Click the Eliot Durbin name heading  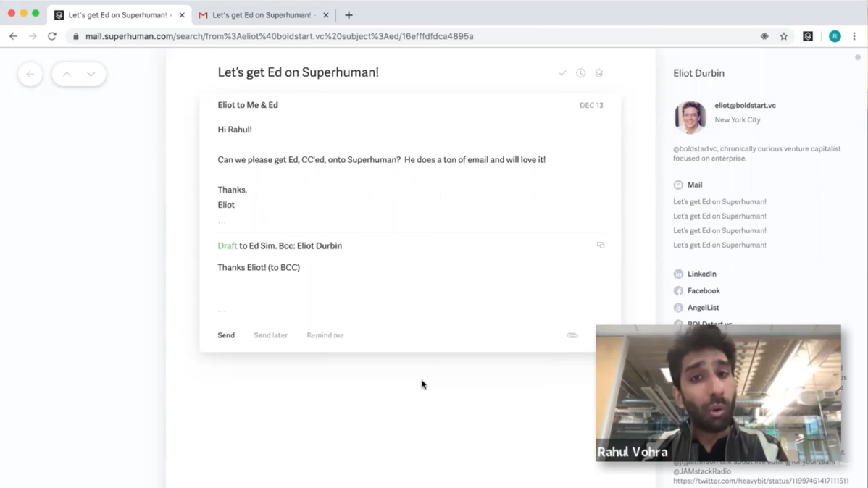click(698, 73)
